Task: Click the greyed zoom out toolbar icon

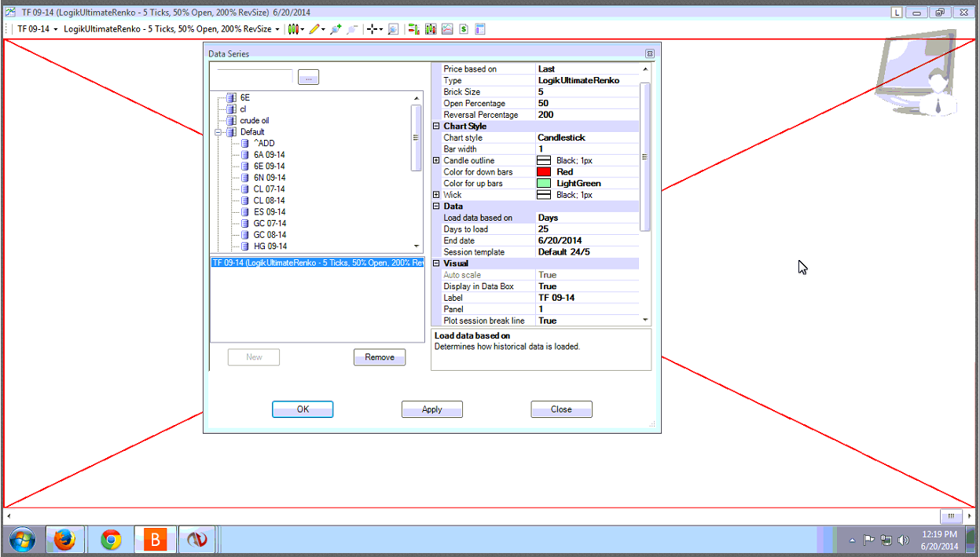Action: 352,29
